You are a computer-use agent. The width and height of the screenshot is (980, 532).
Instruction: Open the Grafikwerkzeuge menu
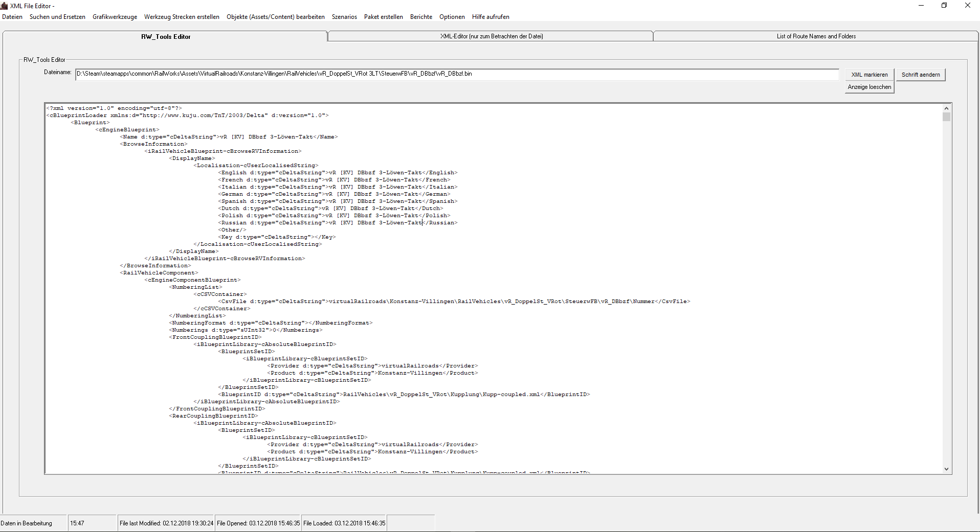(115, 17)
